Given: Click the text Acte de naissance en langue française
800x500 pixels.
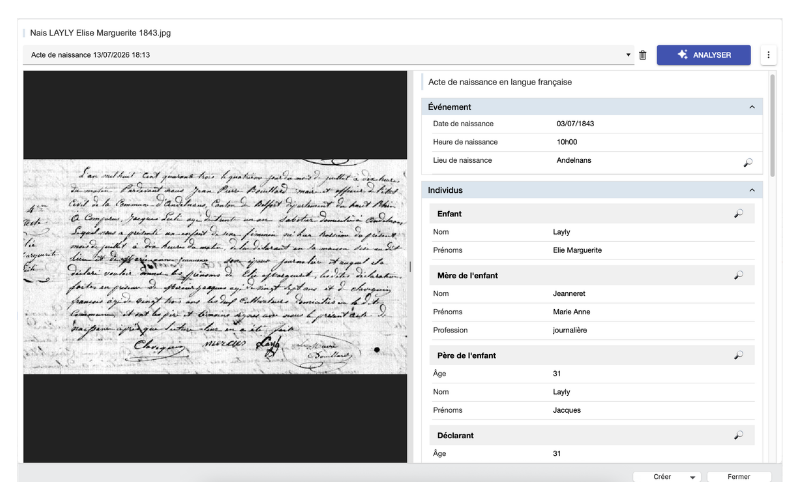Looking at the screenshot, I should 499,82.
